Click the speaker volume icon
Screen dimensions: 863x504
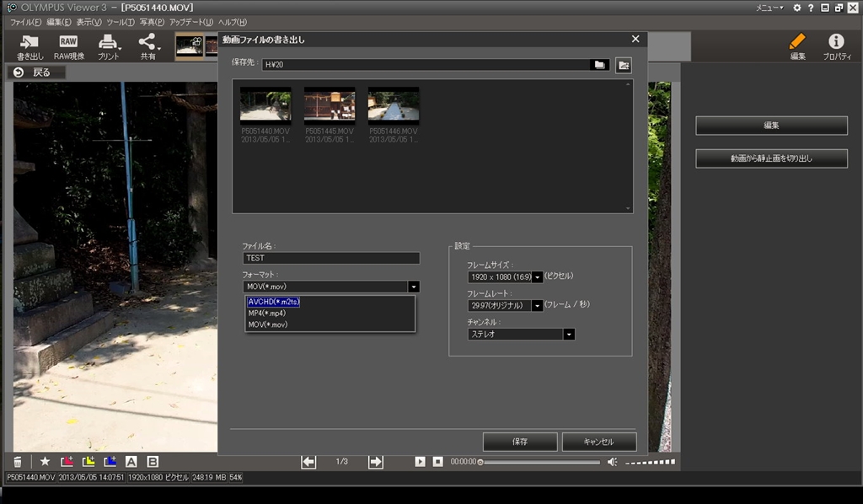click(612, 461)
